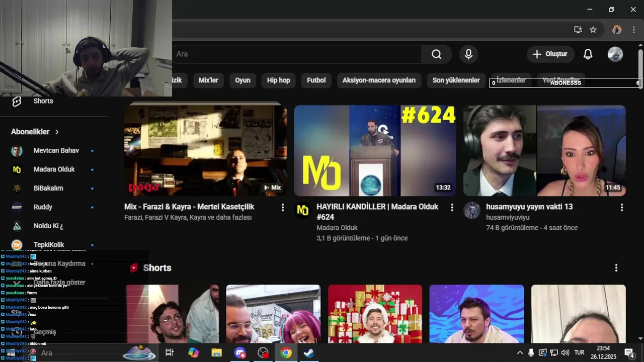Open the Short with pink-haired woman

273,314
